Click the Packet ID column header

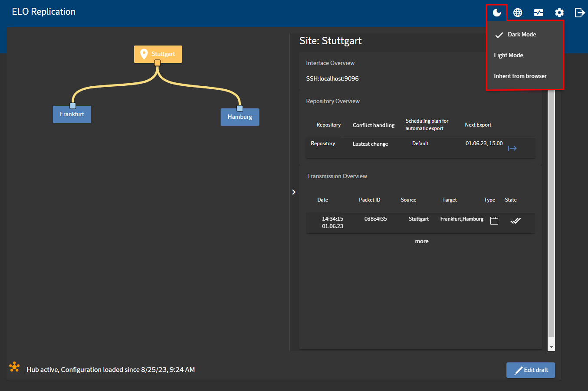tap(370, 200)
